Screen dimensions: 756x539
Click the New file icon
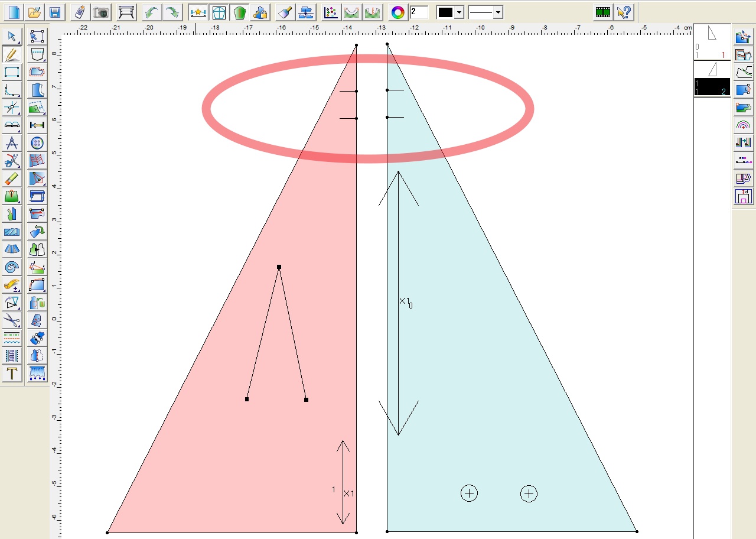(14, 12)
